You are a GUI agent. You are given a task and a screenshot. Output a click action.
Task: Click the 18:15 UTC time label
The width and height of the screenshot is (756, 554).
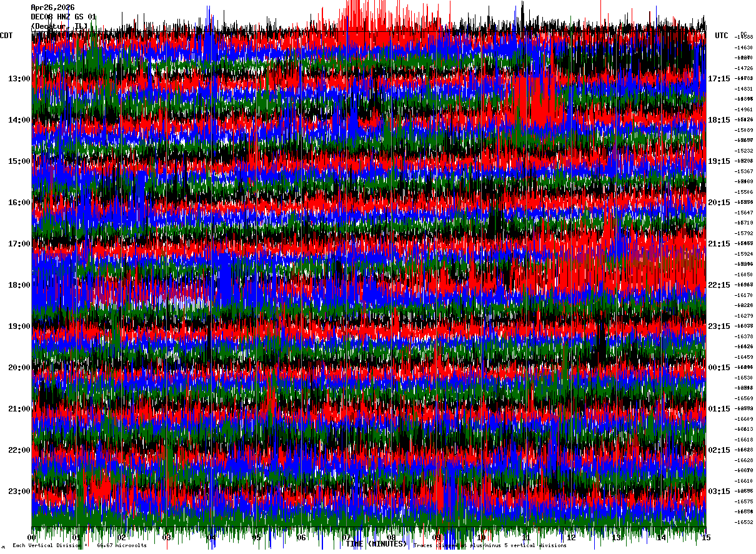click(x=719, y=120)
